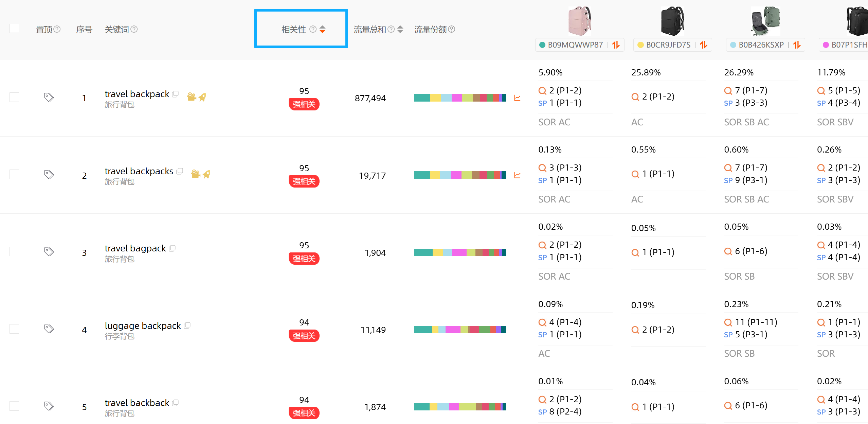This screenshot has height=424, width=868.
Task: Click traffic share color bar for travel backpacks
Action: tap(460, 175)
